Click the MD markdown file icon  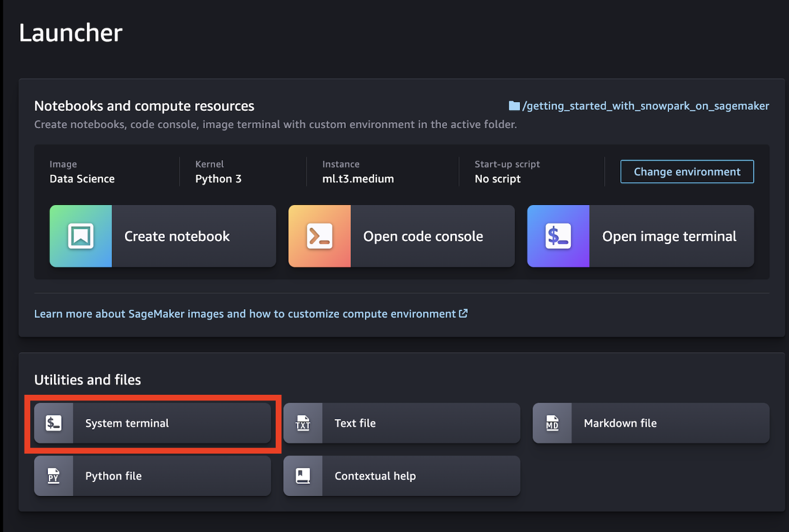click(x=552, y=423)
